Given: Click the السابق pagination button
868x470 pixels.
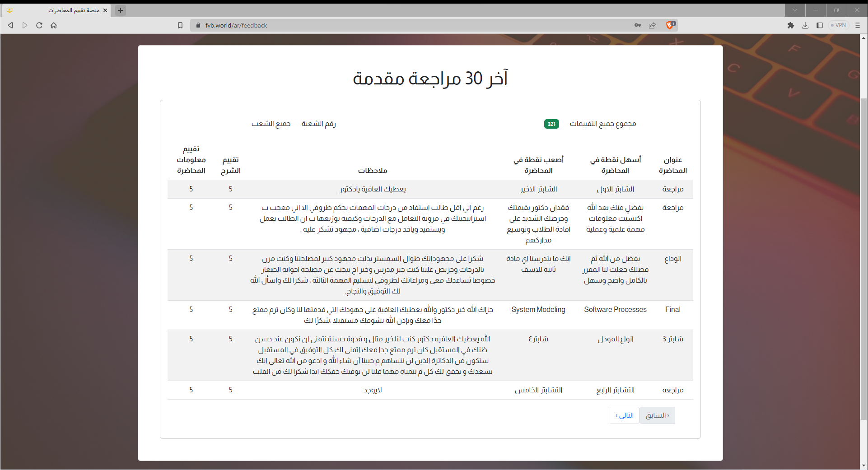Looking at the screenshot, I should [x=657, y=415].
